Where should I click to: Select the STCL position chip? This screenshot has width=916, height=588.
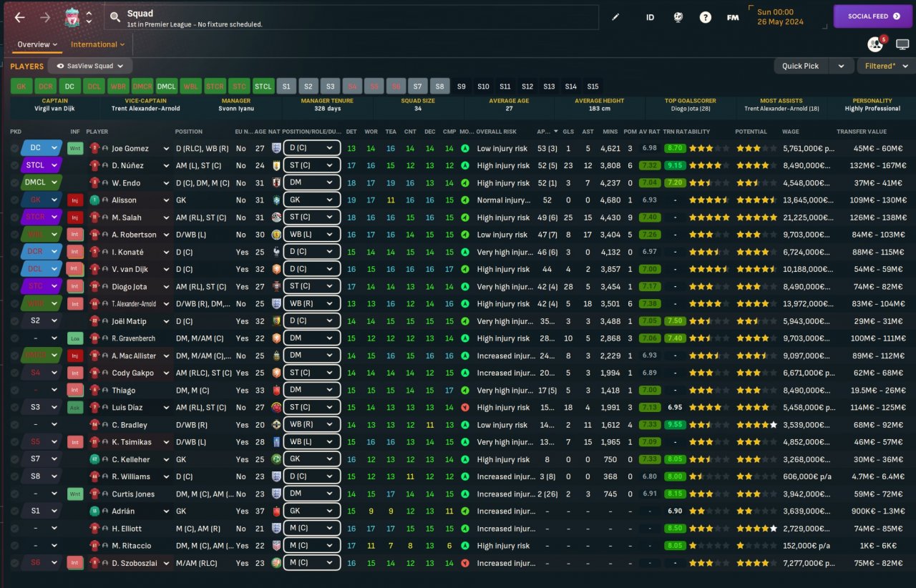tap(263, 87)
